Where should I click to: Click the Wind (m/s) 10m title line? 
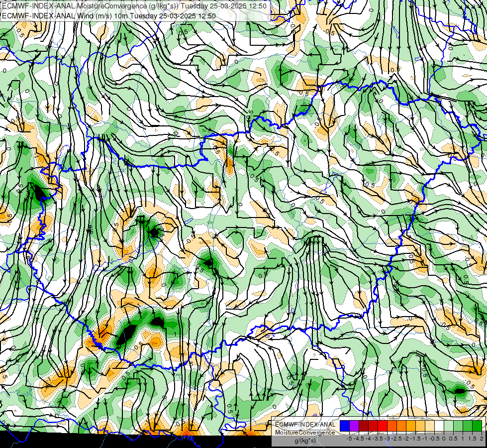pyautogui.click(x=109, y=16)
